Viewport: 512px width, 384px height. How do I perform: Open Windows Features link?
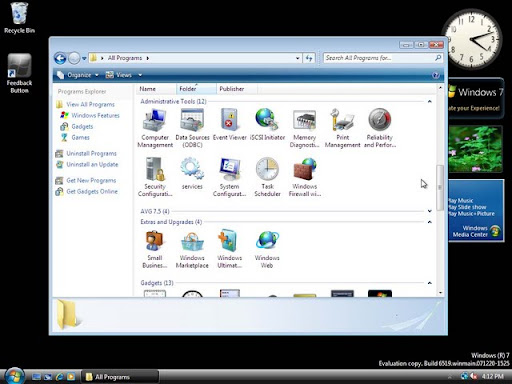point(95,115)
